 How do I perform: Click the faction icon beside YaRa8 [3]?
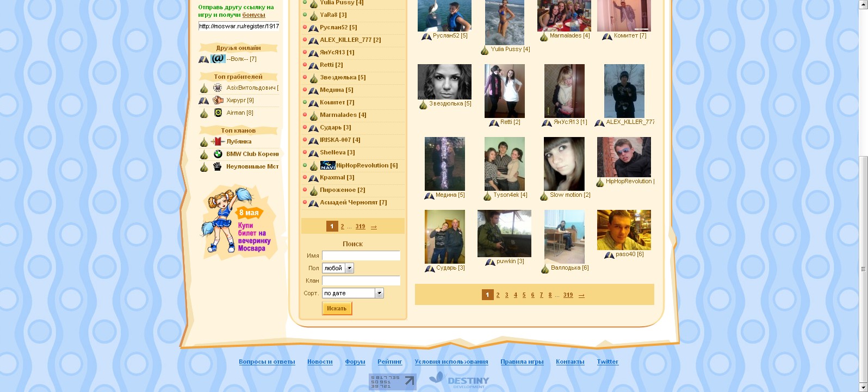point(314,15)
